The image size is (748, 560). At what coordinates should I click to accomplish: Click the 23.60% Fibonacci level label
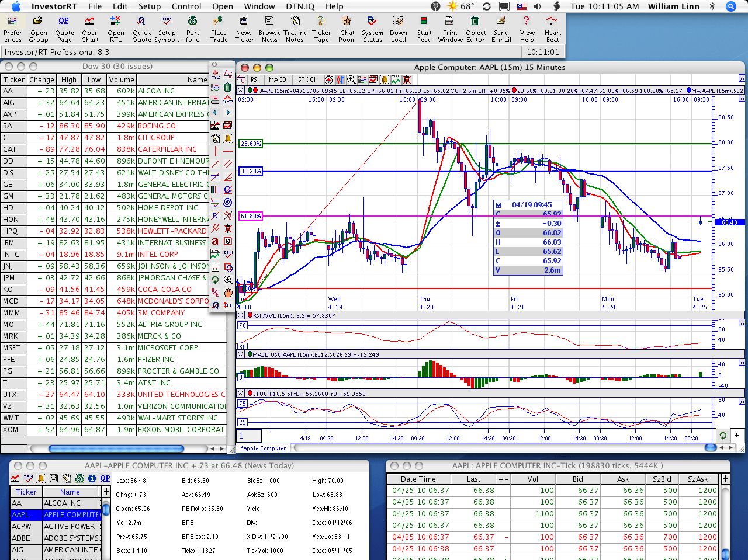point(251,144)
